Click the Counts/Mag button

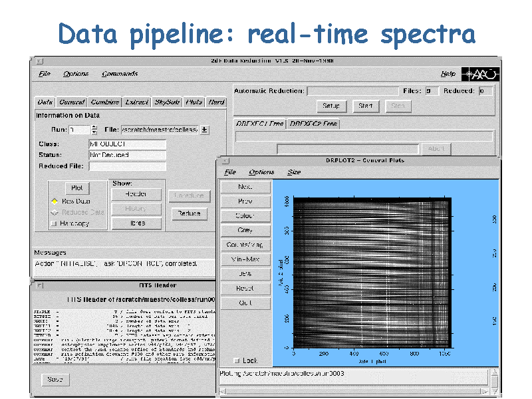pos(245,245)
